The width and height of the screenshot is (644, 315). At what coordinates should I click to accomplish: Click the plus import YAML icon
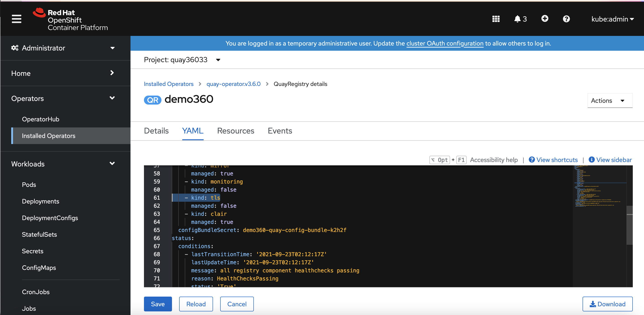point(545,19)
